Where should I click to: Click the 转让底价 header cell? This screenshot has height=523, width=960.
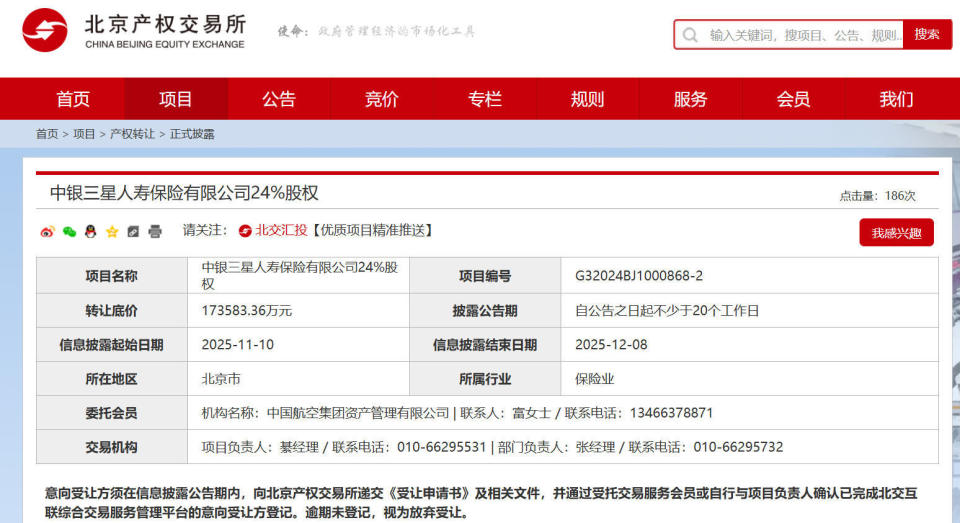tap(111, 310)
